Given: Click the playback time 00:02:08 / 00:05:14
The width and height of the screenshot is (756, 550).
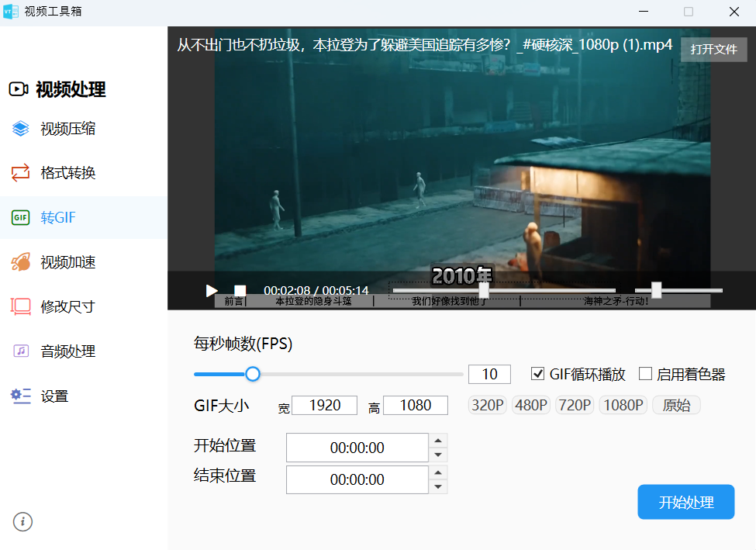Looking at the screenshot, I should pyautogui.click(x=316, y=290).
